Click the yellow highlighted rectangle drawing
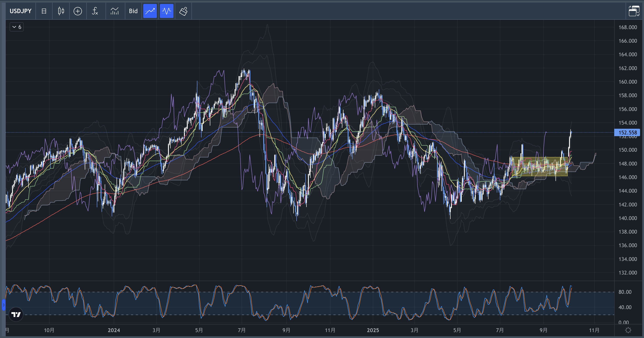The height and width of the screenshot is (338, 644). point(540,166)
